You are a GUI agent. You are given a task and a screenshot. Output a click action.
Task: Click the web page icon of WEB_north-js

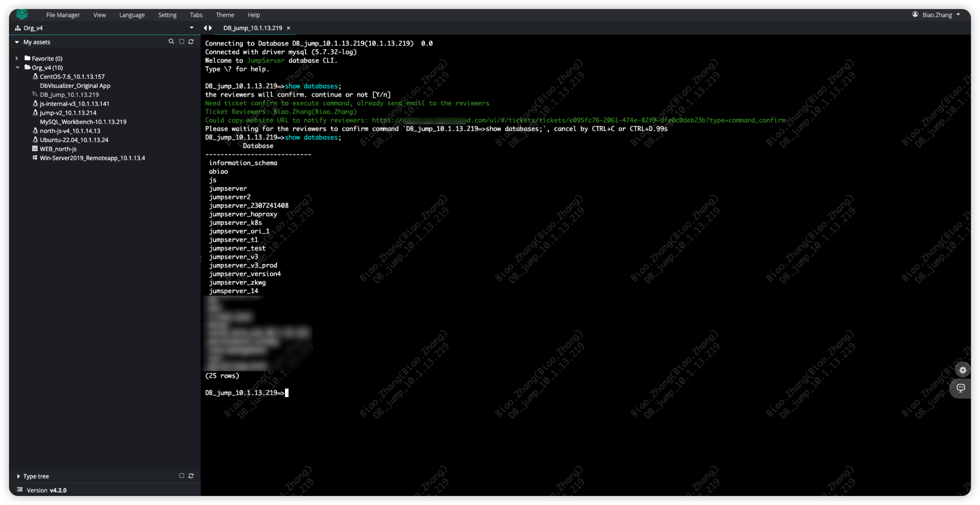[x=35, y=149]
